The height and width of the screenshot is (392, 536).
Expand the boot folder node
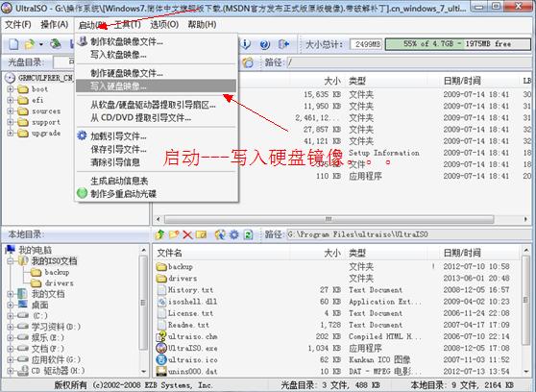[x=11, y=89]
